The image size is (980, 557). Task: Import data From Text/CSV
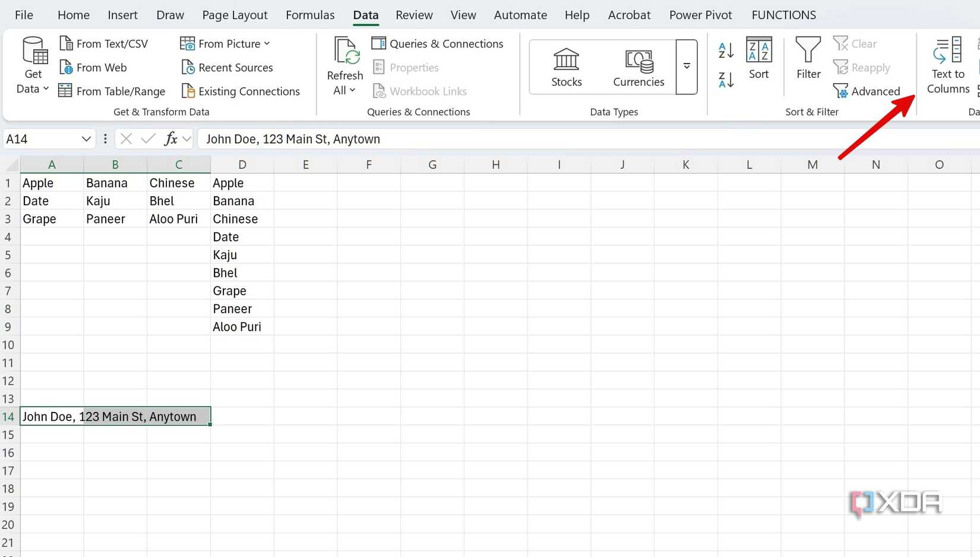(105, 43)
